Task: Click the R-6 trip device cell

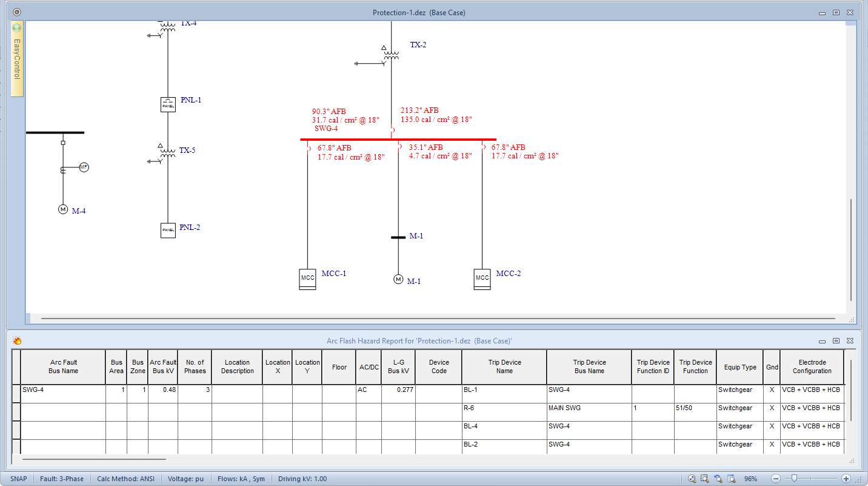Action: (x=504, y=412)
